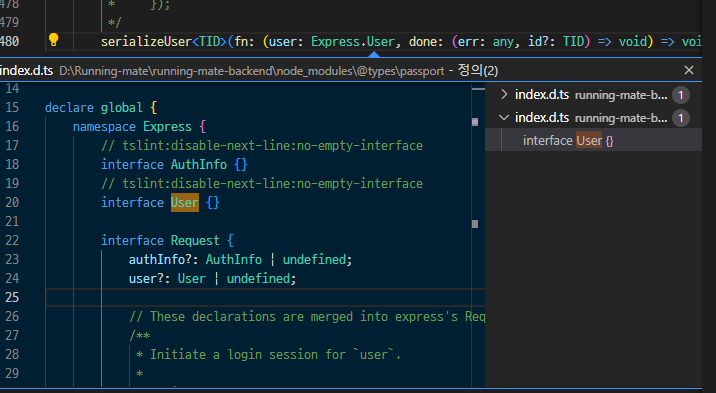Click 'These declarations are merged' comment line
The width and height of the screenshot is (716, 393).
coord(307,316)
